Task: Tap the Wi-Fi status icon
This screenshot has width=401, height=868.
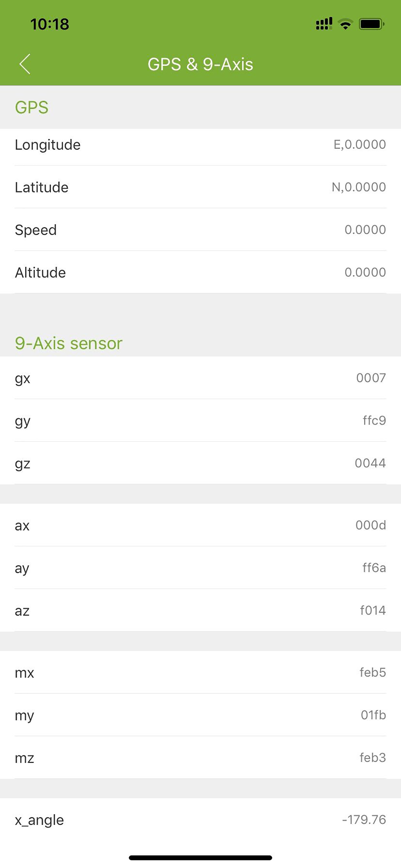Action: coord(345,24)
